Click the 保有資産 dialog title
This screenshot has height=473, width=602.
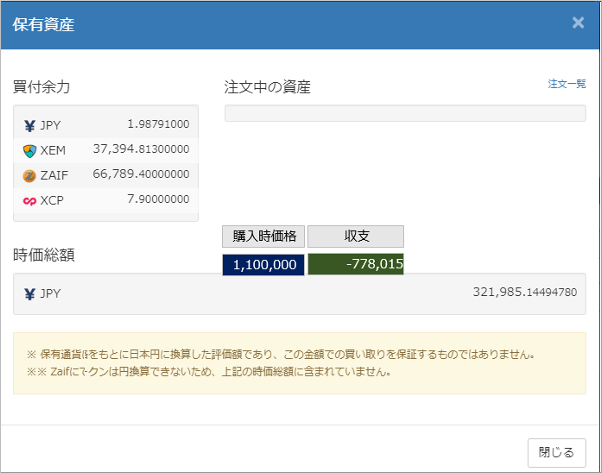click(43, 24)
